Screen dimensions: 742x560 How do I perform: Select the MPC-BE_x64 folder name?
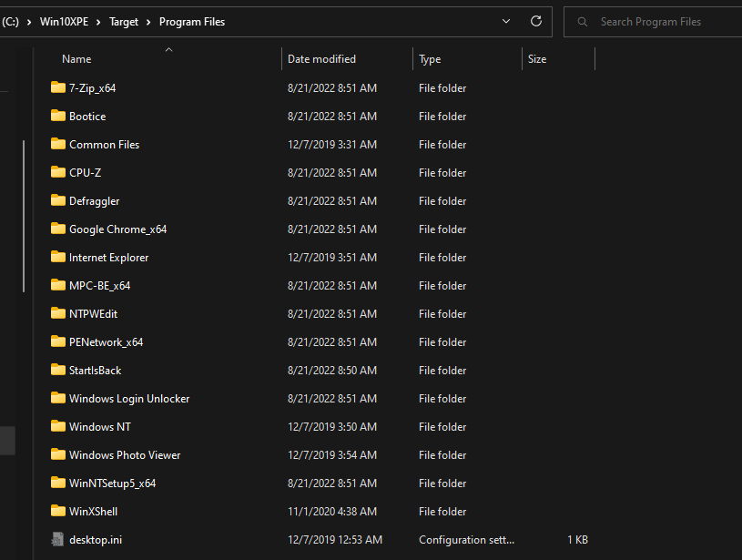pyautogui.click(x=99, y=285)
